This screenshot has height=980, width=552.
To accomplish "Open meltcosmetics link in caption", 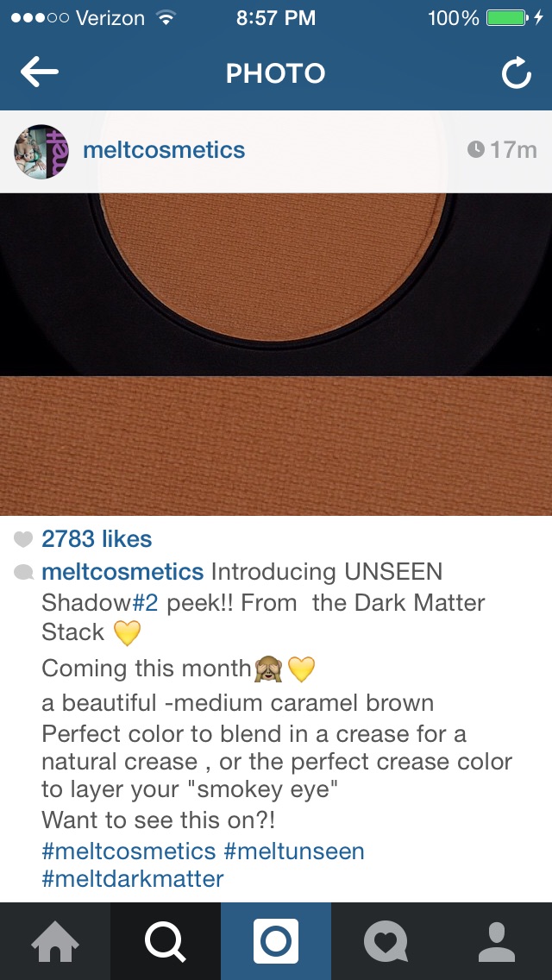I will (x=122, y=571).
